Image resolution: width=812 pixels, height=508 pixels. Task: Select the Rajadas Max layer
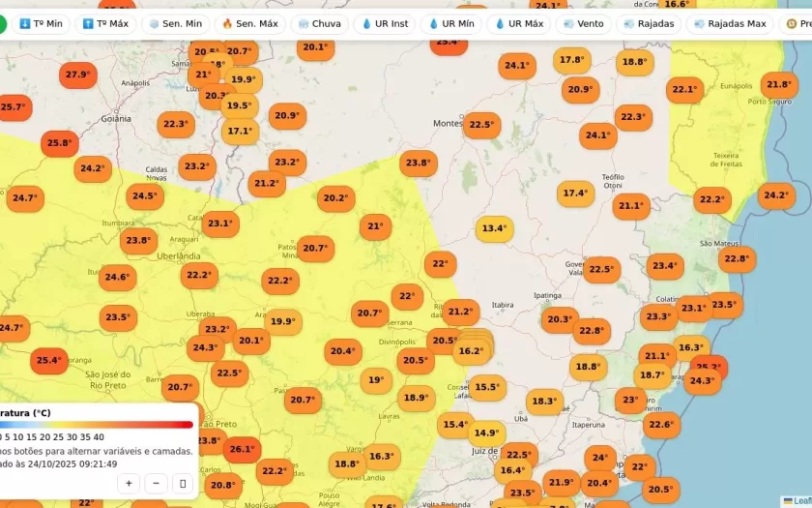[x=729, y=23]
